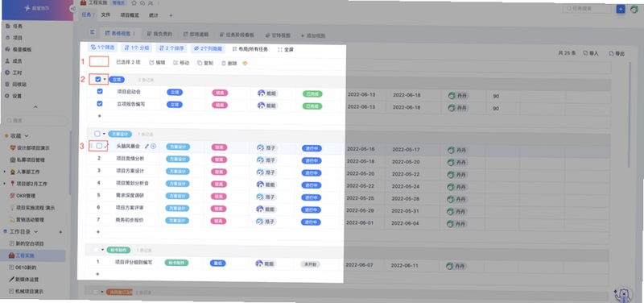Open 项目 in the left sidebar
Image resolution: width=644 pixels, height=303 pixels.
[x=14, y=37]
